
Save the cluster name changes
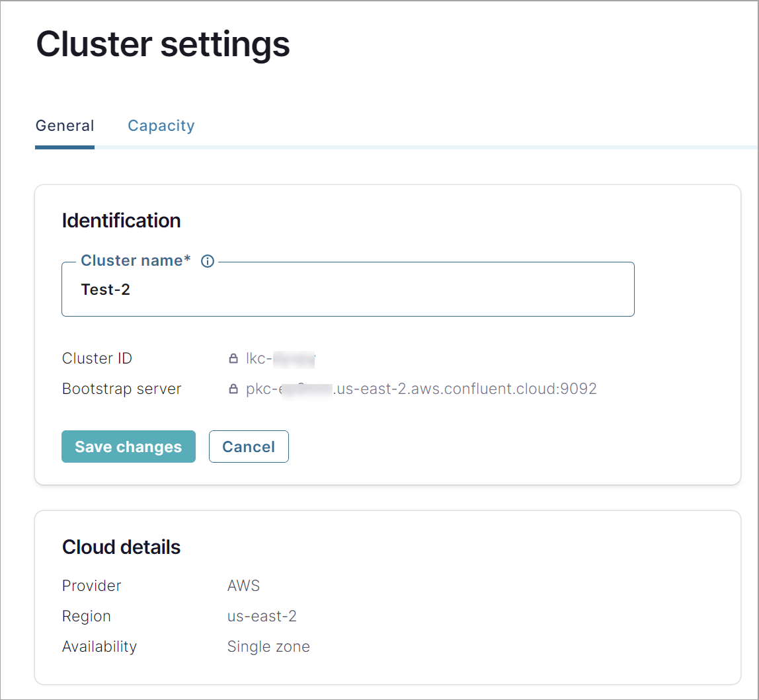pos(128,446)
